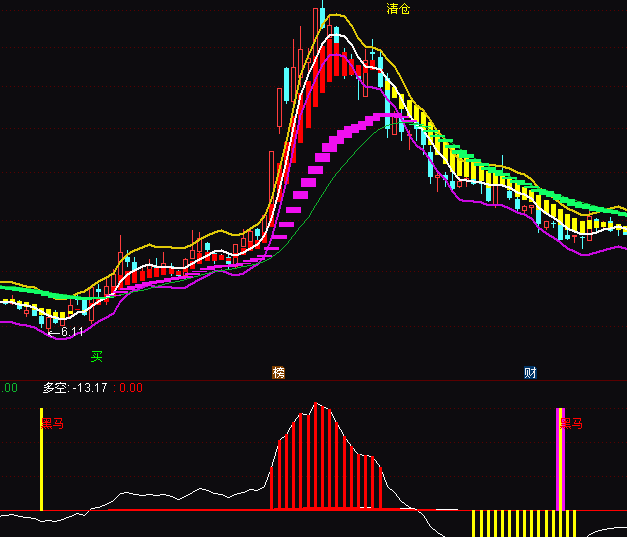Click the highest candlestick at price peak
Image resolution: width=627 pixels, height=537 pixels.
pos(322,20)
